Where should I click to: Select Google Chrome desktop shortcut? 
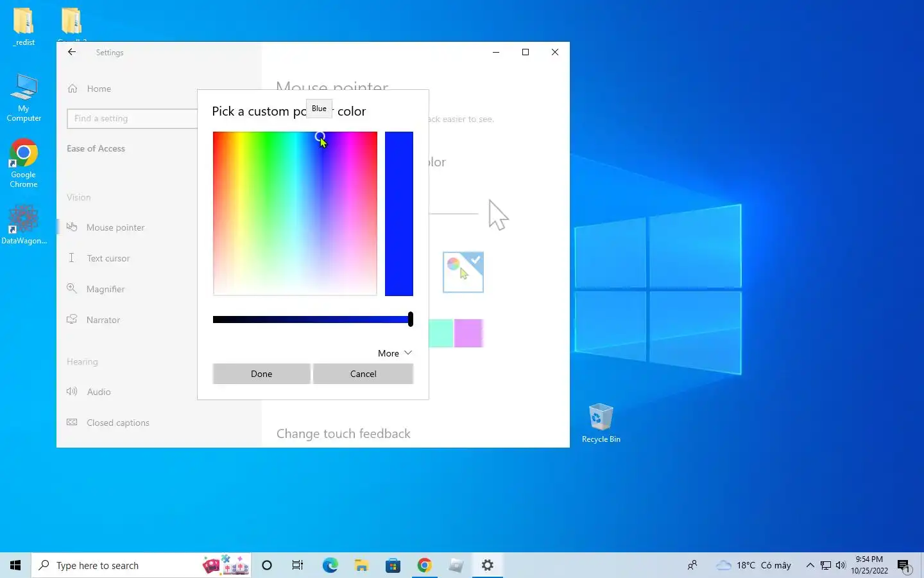tap(24, 163)
